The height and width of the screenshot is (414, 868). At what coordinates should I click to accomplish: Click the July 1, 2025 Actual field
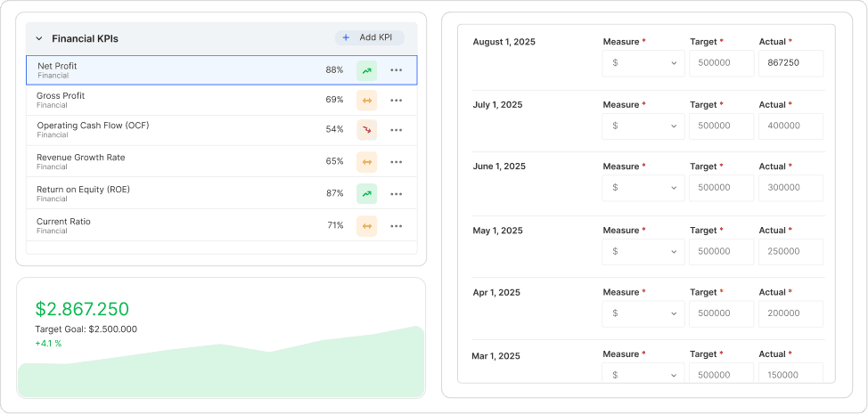pos(790,126)
